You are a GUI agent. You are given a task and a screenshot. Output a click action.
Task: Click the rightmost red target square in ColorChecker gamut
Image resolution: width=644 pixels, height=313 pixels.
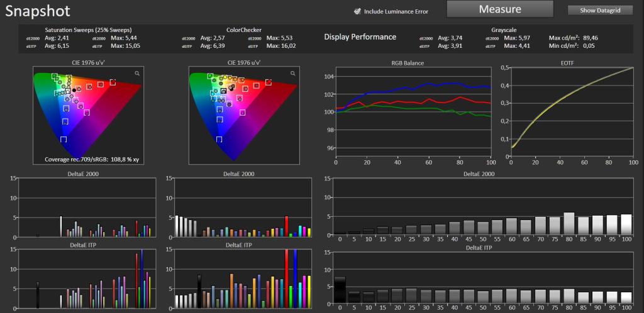point(268,82)
